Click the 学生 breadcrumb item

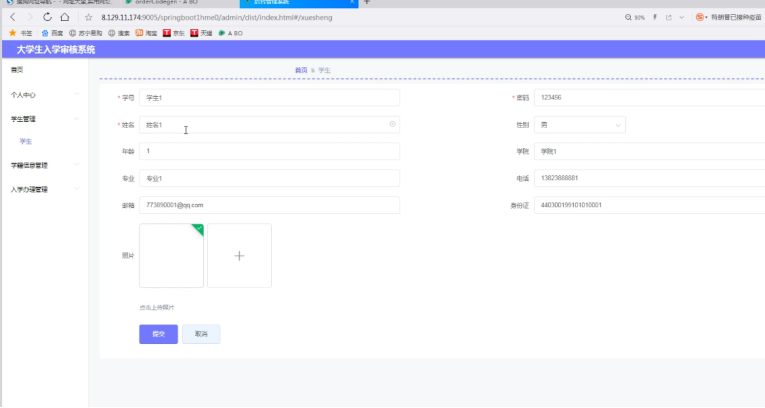tap(324, 70)
